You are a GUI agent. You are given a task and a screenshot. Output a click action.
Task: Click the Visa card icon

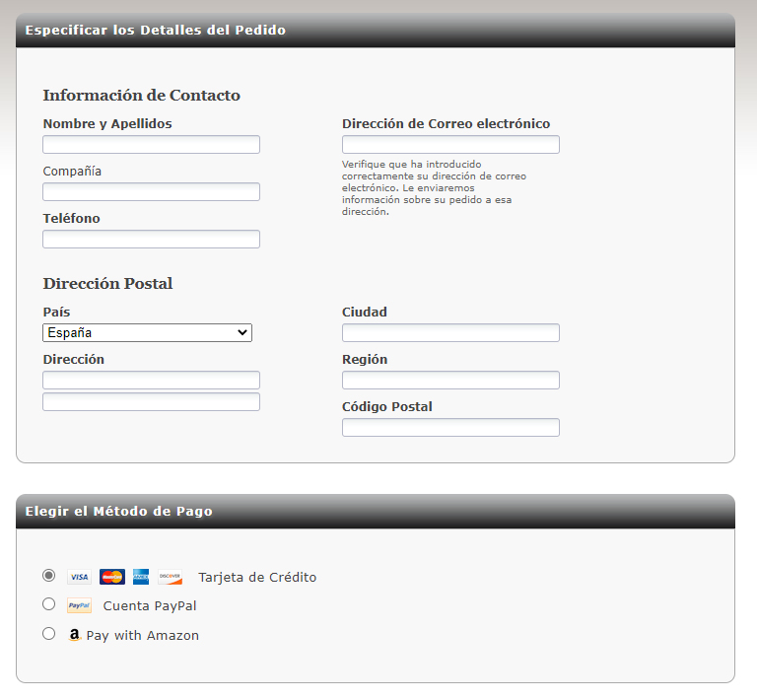pos(79,577)
